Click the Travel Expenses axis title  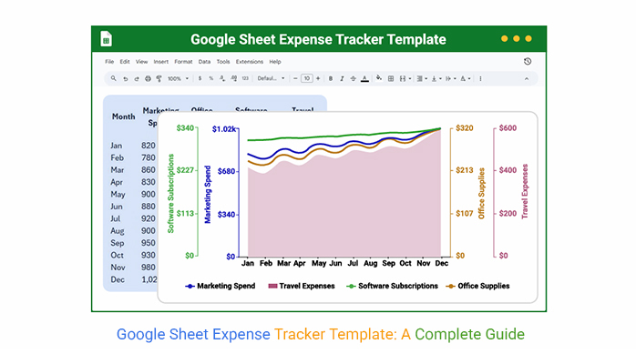coord(525,191)
